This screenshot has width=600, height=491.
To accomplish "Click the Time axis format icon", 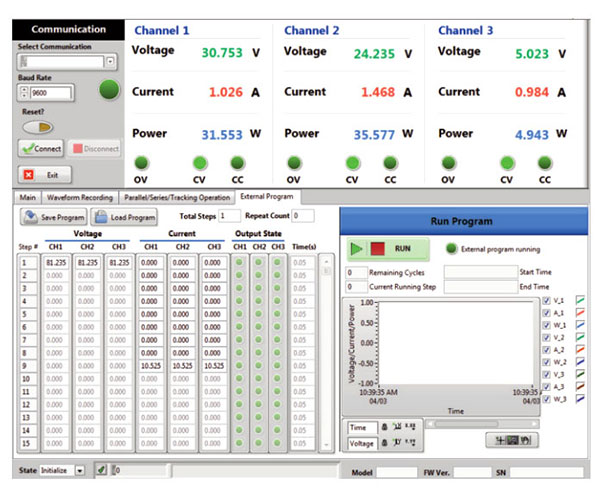I will (x=410, y=426).
